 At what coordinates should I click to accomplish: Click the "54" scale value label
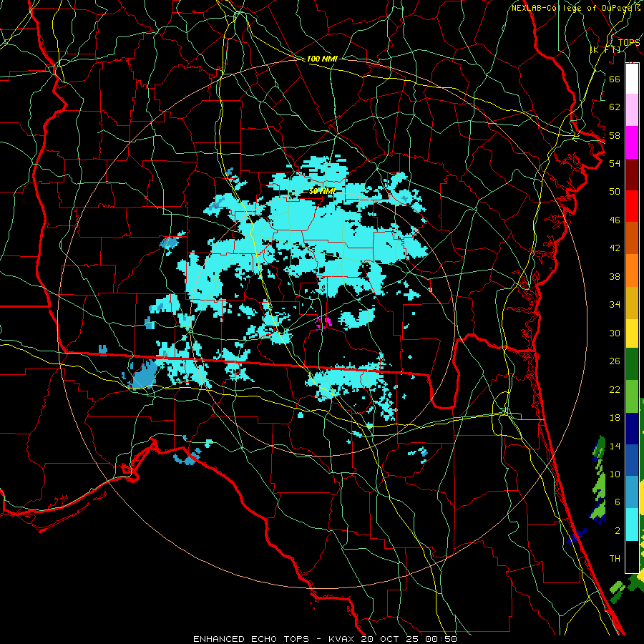click(615, 163)
